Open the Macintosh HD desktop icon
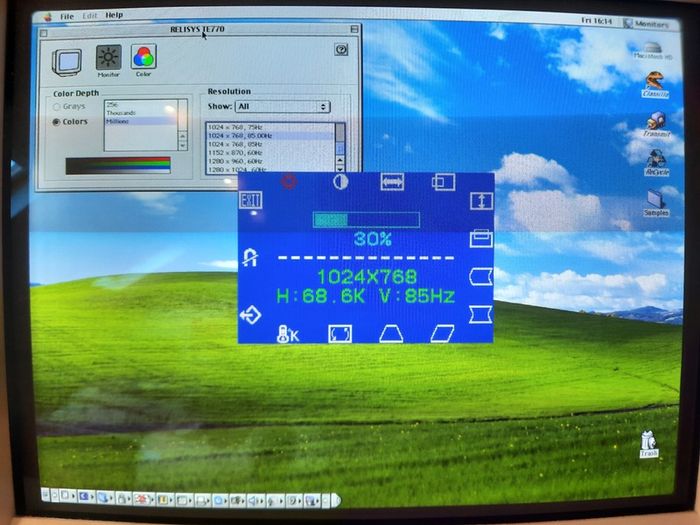The height and width of the screenshot is (525, 700). tap(653, 50)
